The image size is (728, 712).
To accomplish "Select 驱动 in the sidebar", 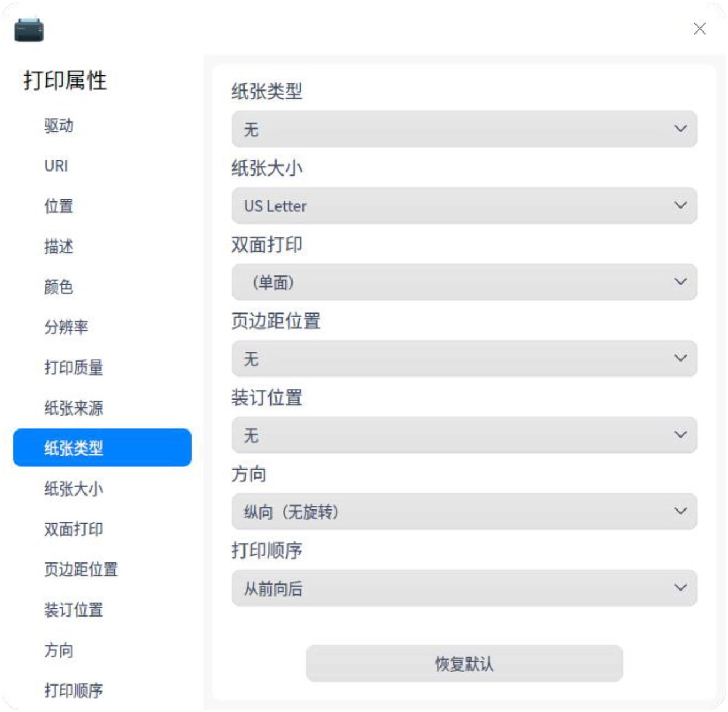I will pos(59,125).
